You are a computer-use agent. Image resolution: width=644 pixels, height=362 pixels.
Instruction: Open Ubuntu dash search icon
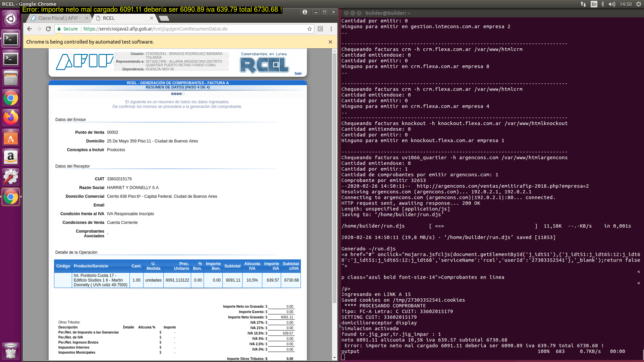pyautogui.click(x=11, y=19)
